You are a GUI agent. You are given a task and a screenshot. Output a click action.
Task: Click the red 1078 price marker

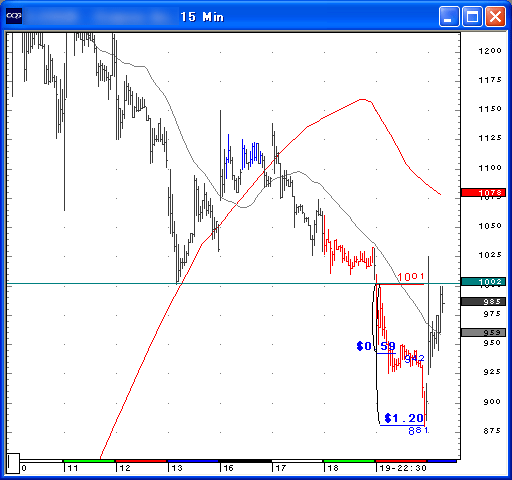click(484, 192)
